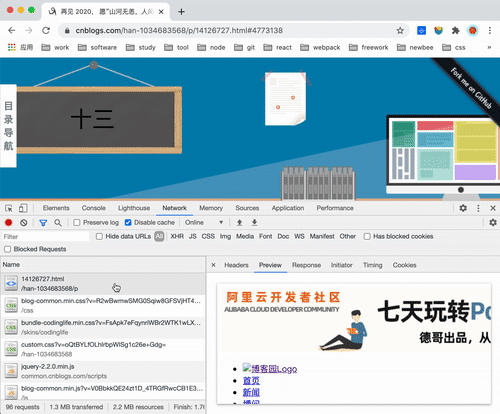
Task: Expand the hidden bookmarks overflow chevron
Action: point(489,47)
